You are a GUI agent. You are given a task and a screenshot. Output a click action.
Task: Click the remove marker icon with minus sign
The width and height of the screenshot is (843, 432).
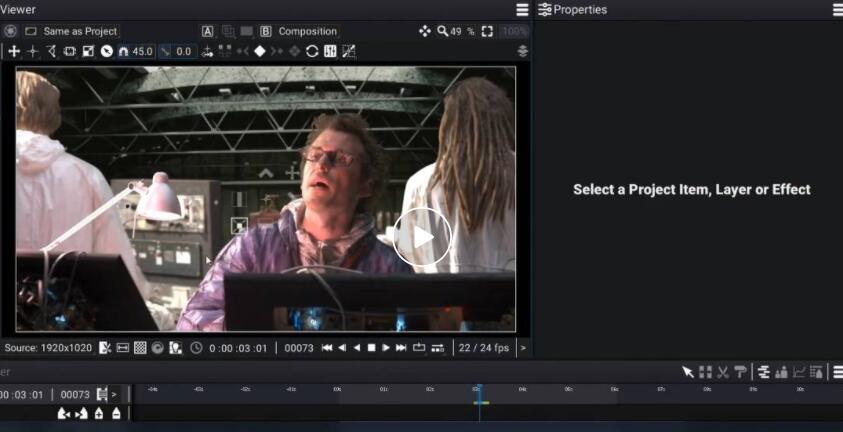tap(116, 413)
